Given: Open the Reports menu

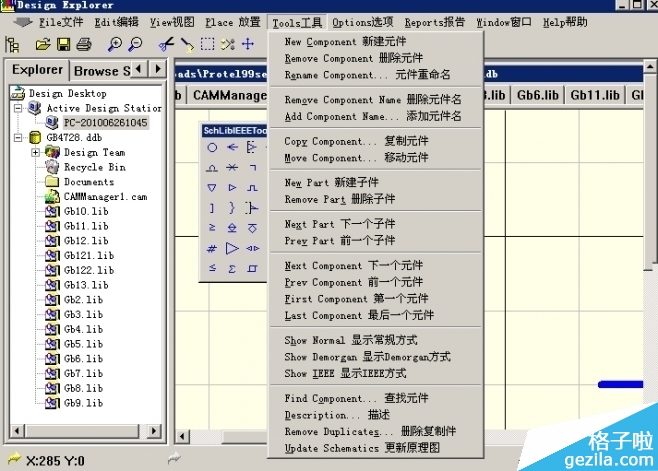Looking at the screenshot, I should [x=434, y=22].
